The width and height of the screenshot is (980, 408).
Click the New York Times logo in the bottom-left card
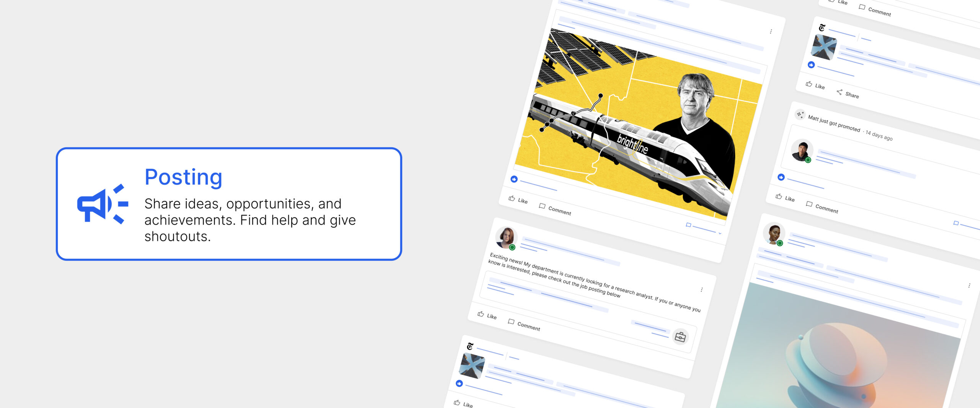pos(470,346)
